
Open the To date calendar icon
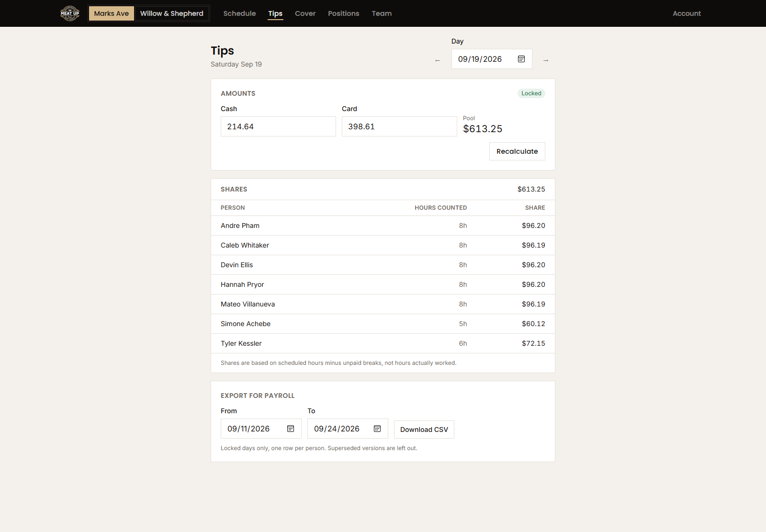pos(377,429)
